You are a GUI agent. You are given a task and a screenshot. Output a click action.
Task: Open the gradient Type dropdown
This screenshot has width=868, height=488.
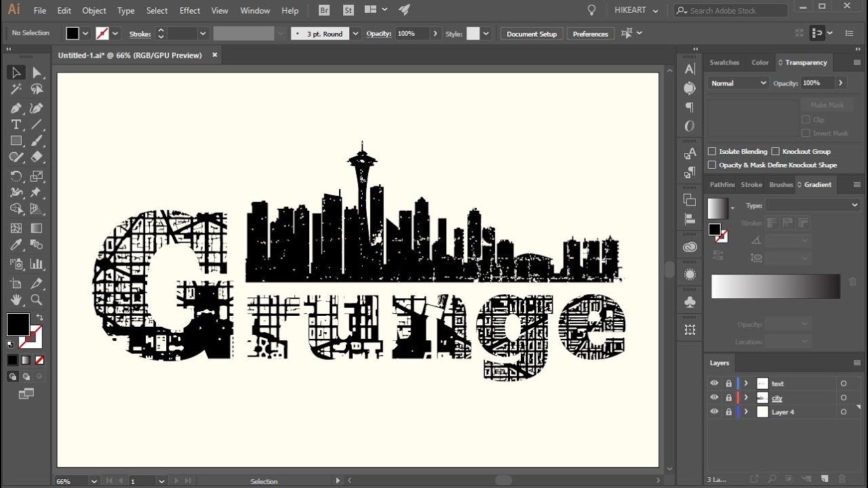click(813, 205)
